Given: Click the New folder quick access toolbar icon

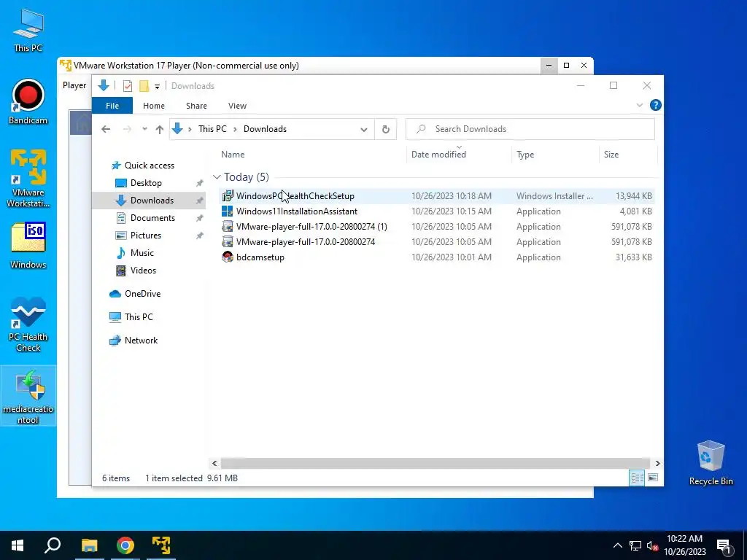Looking at the screenshot, I should click(144, 86).
